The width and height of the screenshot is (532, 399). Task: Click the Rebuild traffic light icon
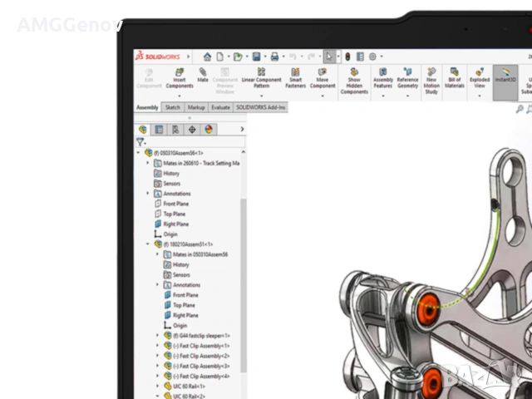click(347, 57)
